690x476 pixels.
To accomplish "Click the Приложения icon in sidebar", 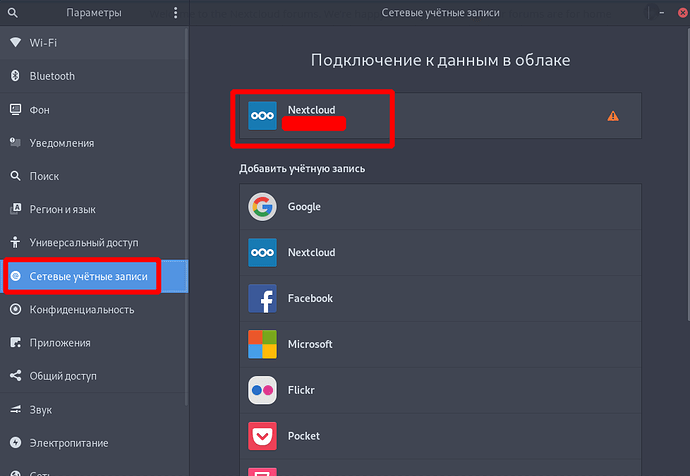I will point(15,342).
